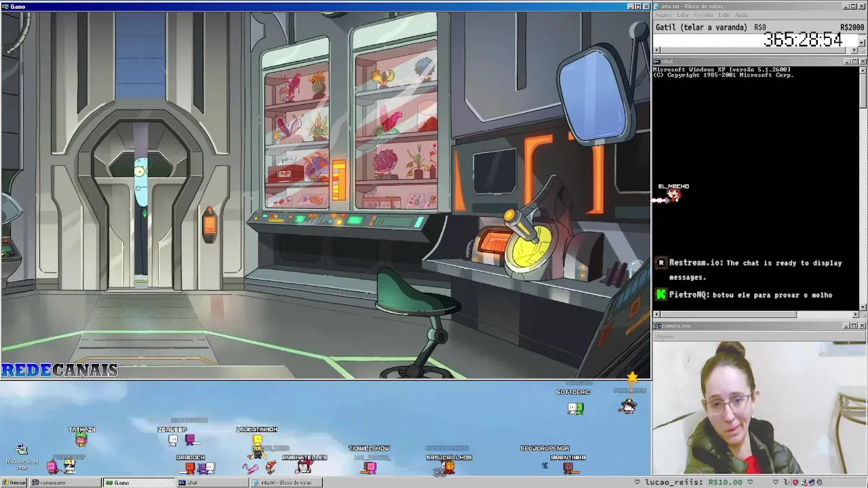Viewport: 868px width, 488px height.
Task: Click the GARDOCH avatar sprite
Action: (191, 468)
